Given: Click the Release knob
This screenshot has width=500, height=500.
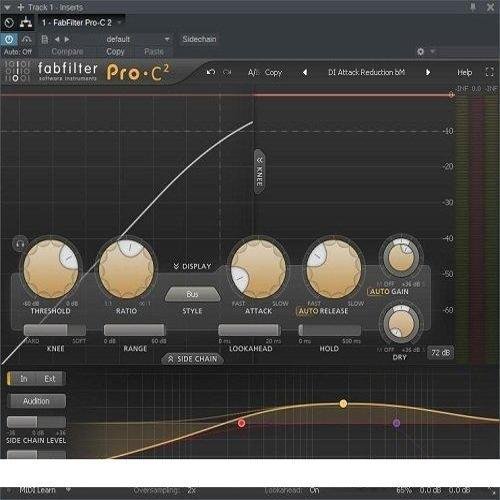Looking at the screenshot, I should click(334, 269).
